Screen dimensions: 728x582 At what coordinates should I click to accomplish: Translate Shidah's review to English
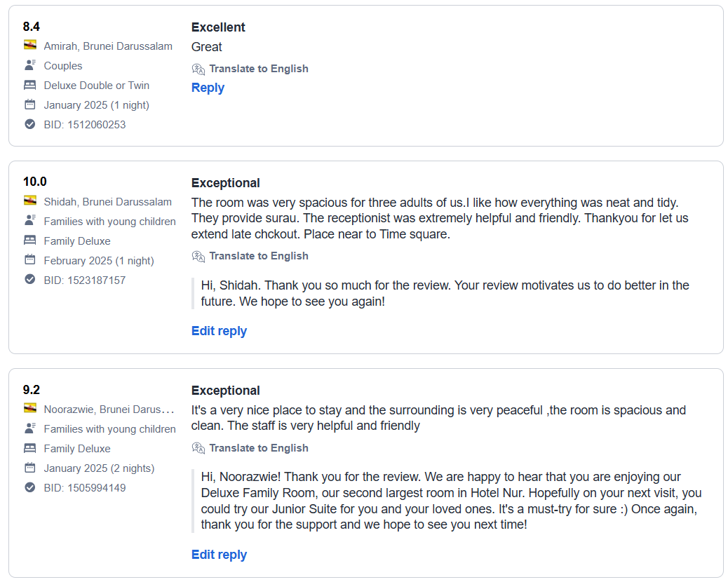click(x=258, y=256)
